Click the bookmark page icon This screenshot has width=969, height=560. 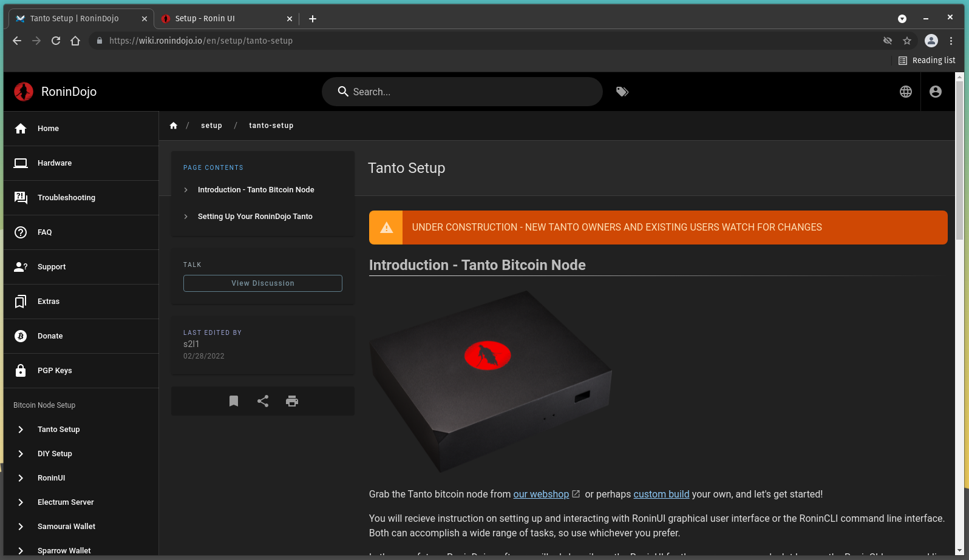tap(234, 401)
